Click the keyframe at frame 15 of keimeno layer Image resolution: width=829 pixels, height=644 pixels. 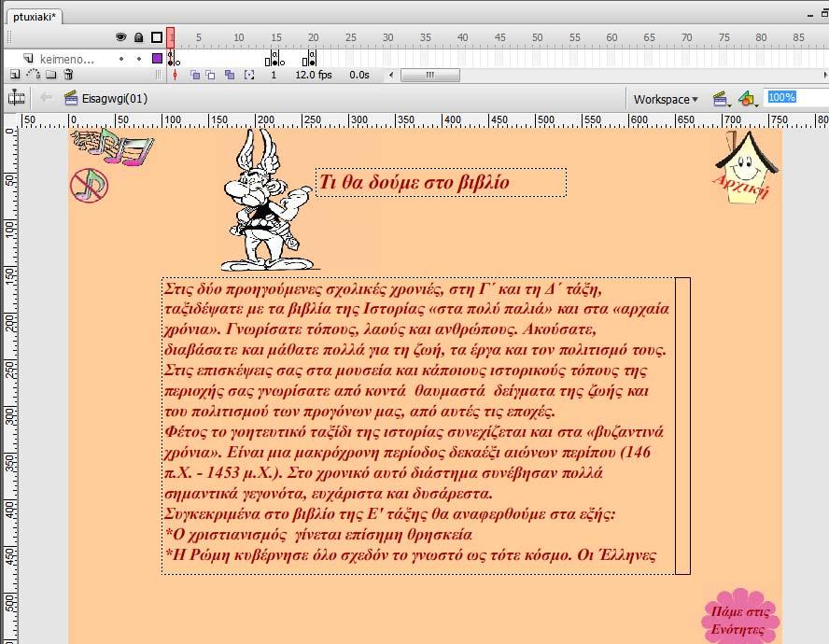[274, 59]
